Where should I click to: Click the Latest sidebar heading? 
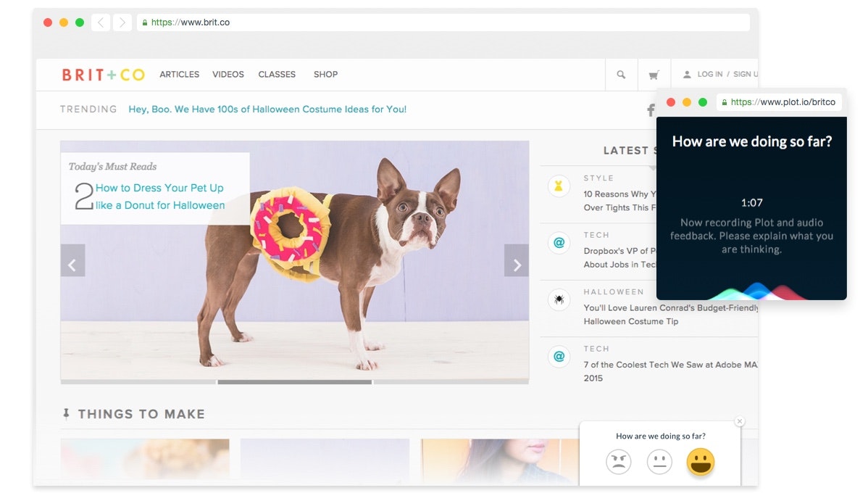(629, 151)
